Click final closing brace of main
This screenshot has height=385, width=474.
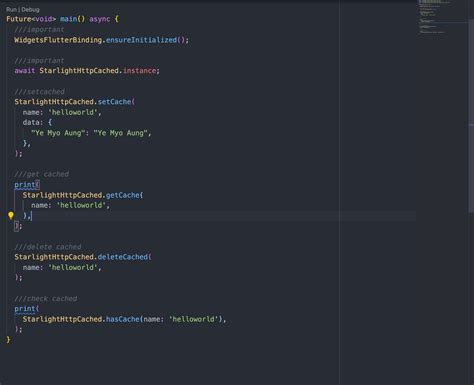pyautogui.click(x=8, y=340)
